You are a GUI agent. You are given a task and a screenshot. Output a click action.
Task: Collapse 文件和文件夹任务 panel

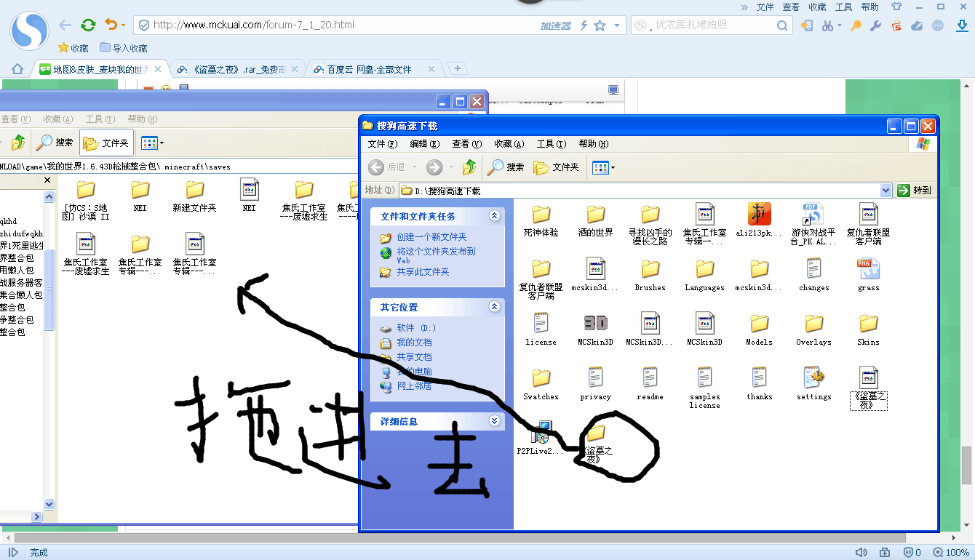[495, 216]
